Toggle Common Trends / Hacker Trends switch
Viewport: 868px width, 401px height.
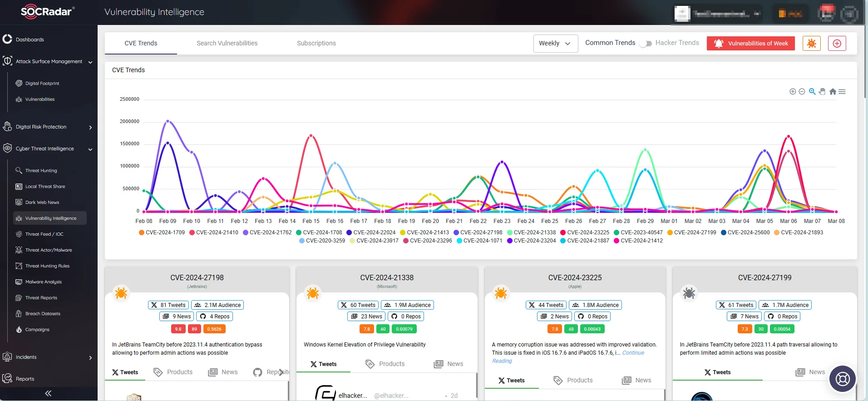(x=646, y=44)
